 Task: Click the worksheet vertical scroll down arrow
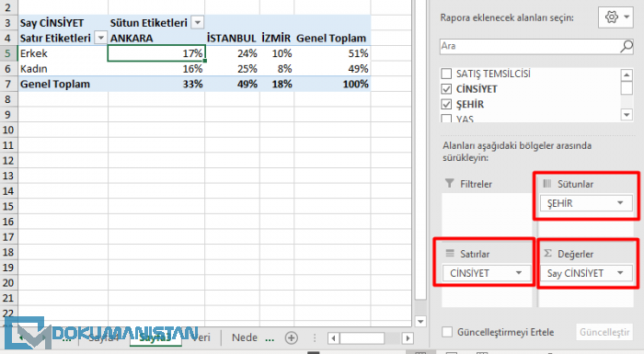420,322
